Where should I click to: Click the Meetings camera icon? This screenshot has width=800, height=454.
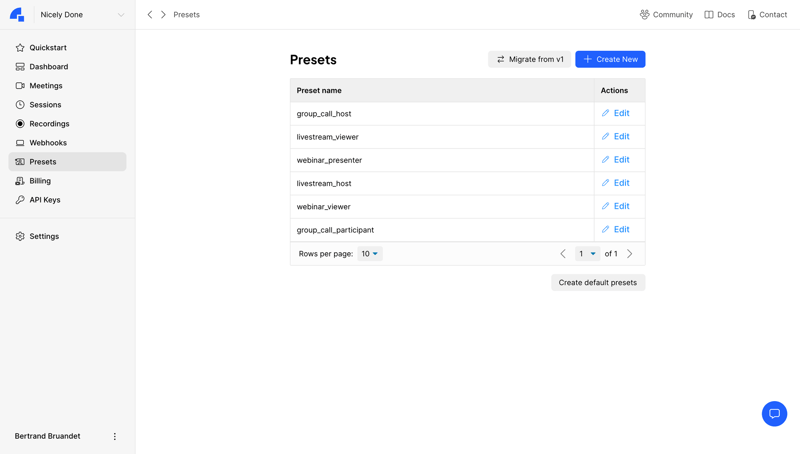click(x=20, y=86)
